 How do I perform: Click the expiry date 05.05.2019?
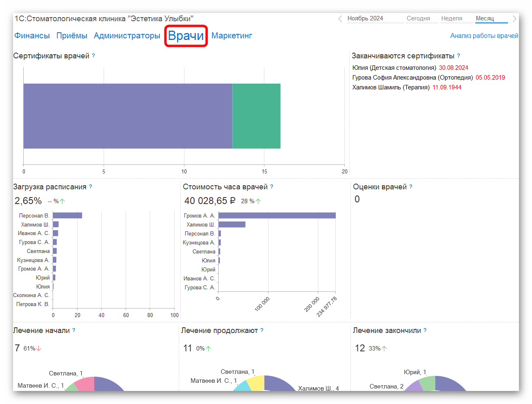point(490,78)
